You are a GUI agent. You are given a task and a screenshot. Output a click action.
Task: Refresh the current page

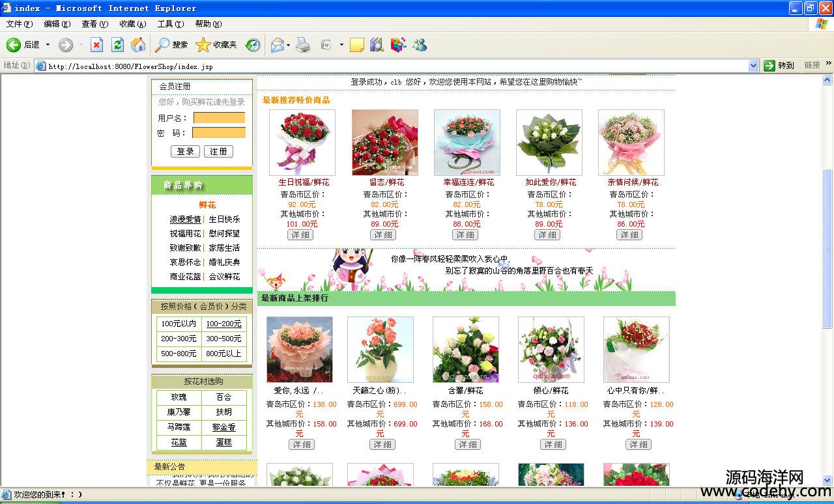pos(117,44)
